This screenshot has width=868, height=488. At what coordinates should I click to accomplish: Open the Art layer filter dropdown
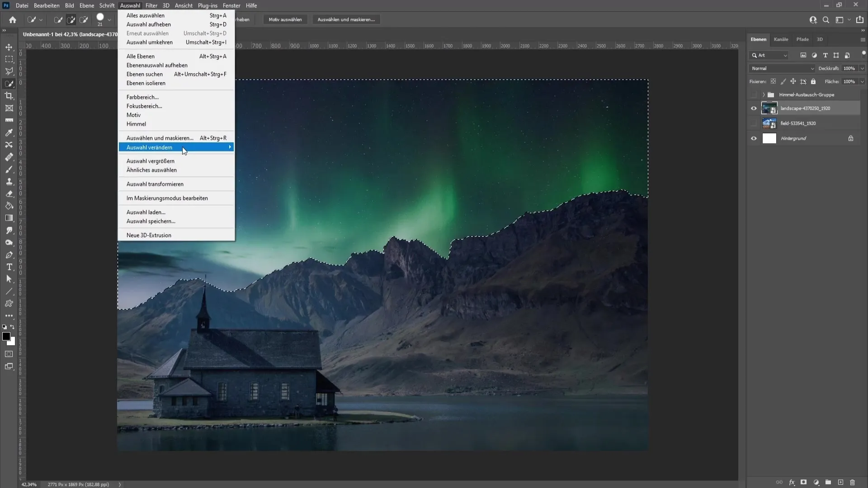(x=769, y=55)
